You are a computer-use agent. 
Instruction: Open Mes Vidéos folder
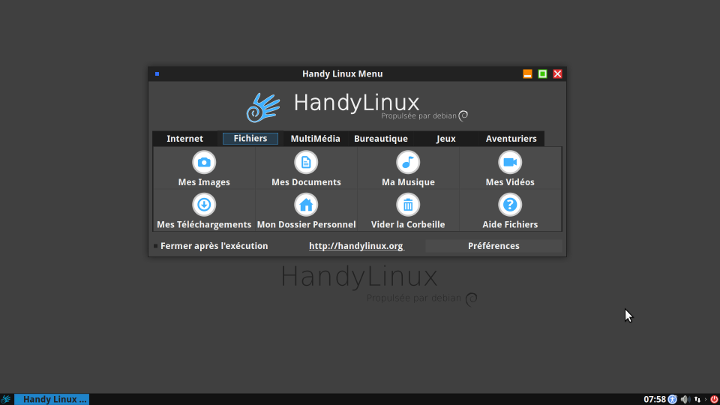(x=510, y=169)
